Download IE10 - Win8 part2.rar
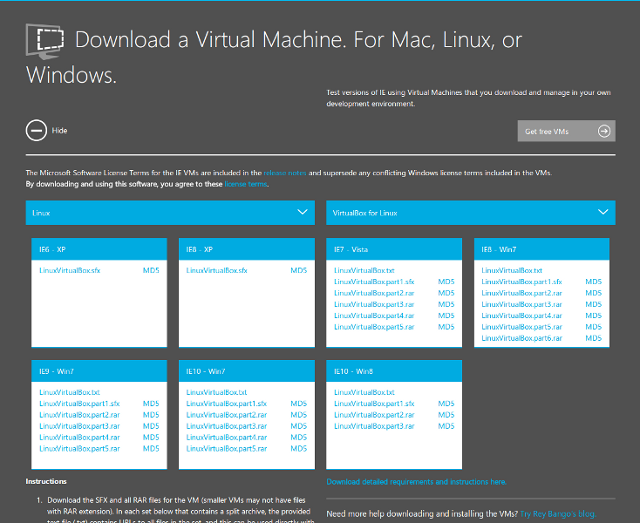The image size is (640, 523). [x=374, y=415]
